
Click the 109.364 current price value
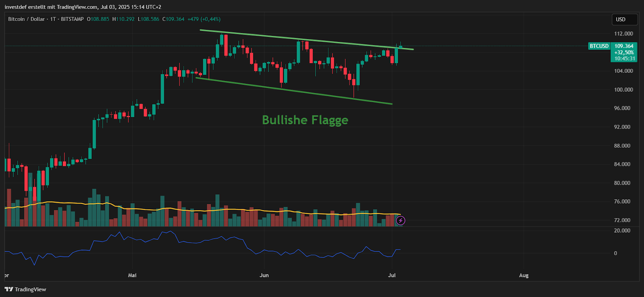[x=624, y=46]
